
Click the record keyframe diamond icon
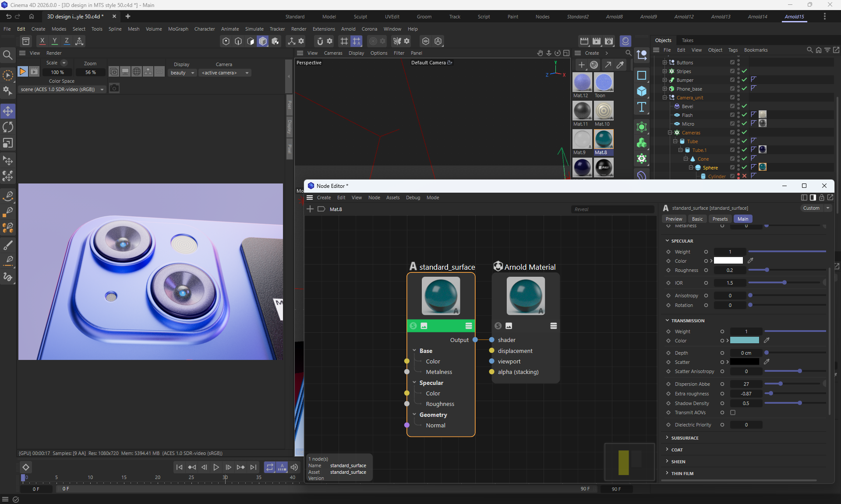pyautogui.click(x=26, y=467)
